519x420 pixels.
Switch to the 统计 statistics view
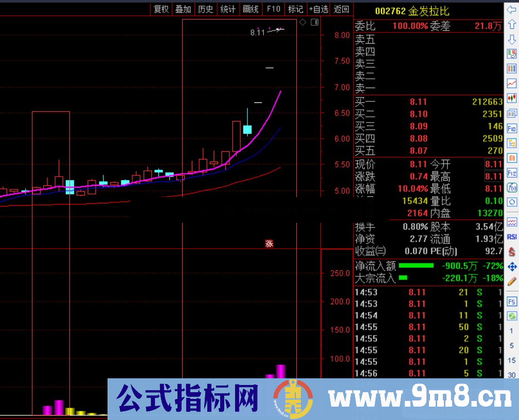click(x=228, y=9)
